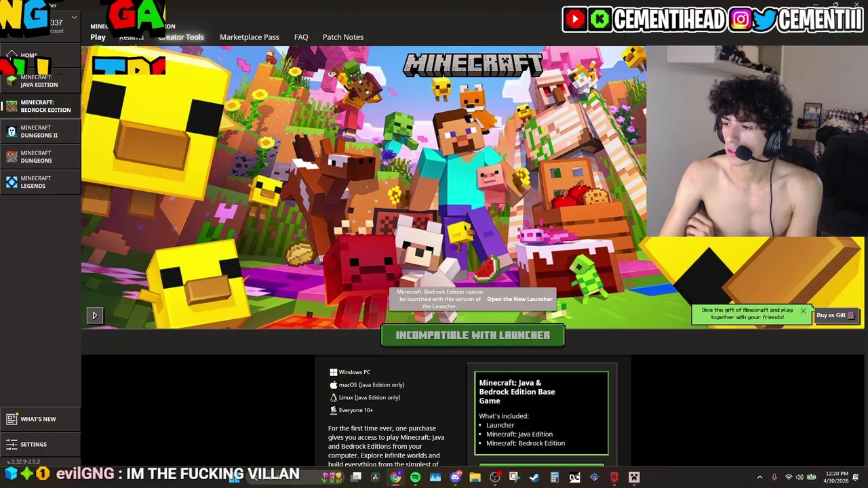Screen dimensions: 868x488
Task: Open File Explorer from the taskbar
Action: tap(475, 477)
